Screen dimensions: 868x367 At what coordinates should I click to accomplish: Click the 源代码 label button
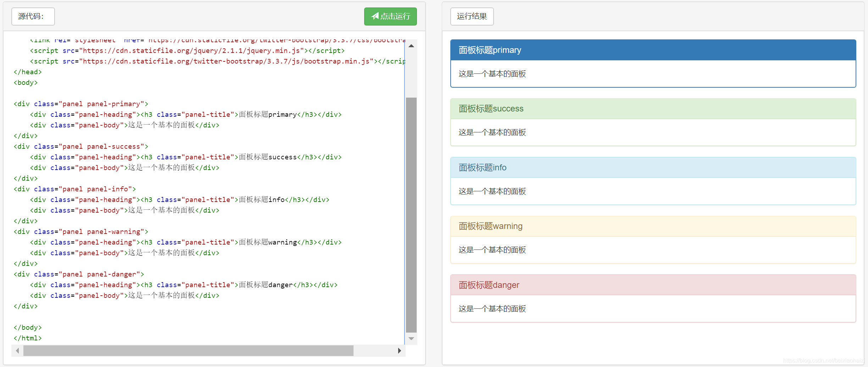pyautogui.click(x=33, y=16)
